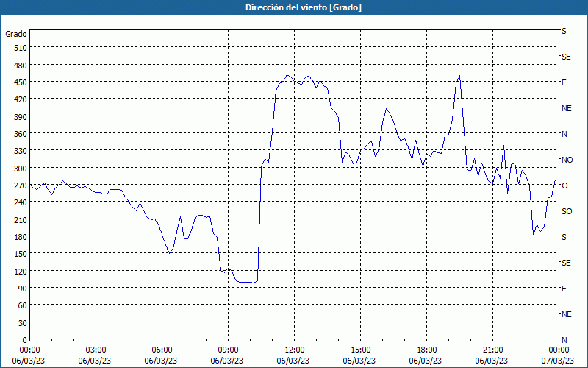Select the 330 y-axis value
Image resolution: width=588 pixels, height=368 pixels.
[x=21, y=151]
